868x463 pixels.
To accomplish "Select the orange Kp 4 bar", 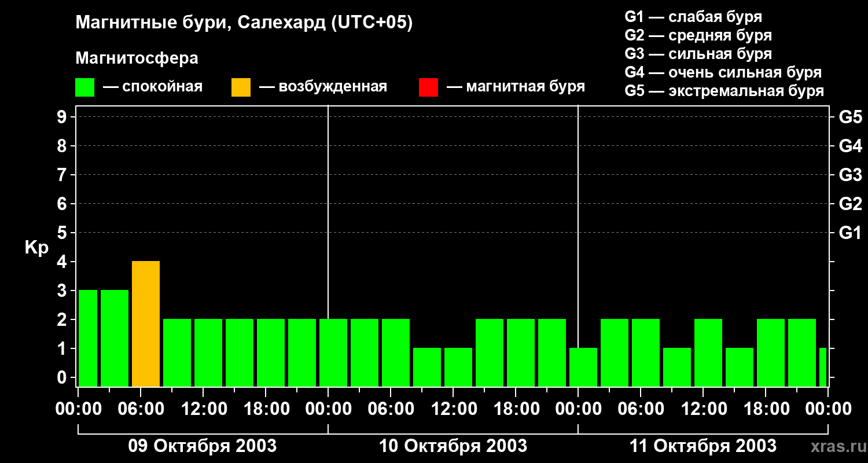I will [x=146, y=324].
